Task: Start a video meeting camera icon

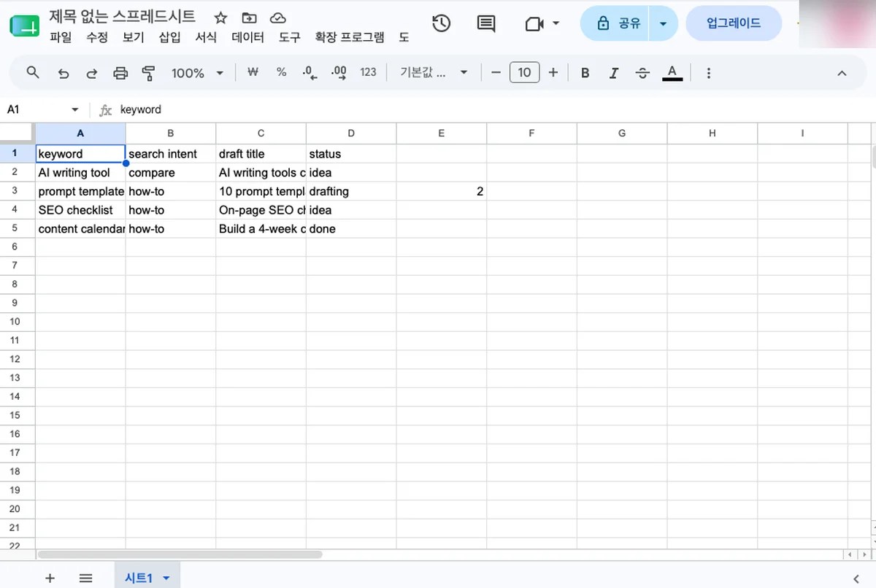Action: point(534,24)
